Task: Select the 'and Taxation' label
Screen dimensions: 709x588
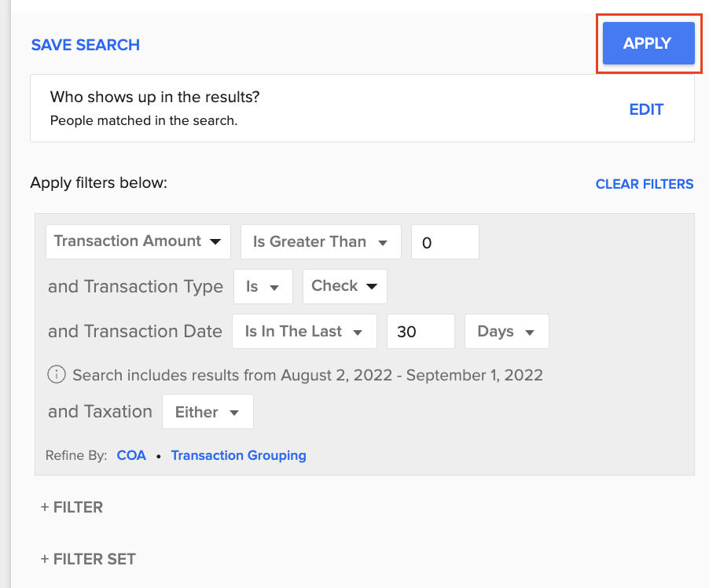Action: pos(100,412)
